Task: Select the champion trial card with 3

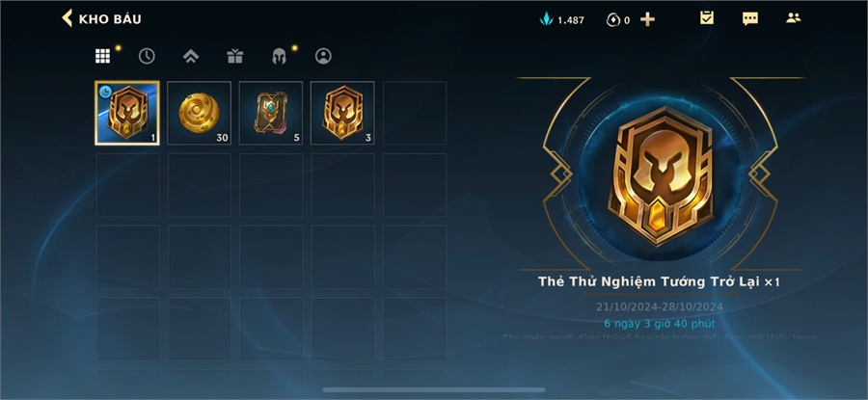Action: coord(342,113)
